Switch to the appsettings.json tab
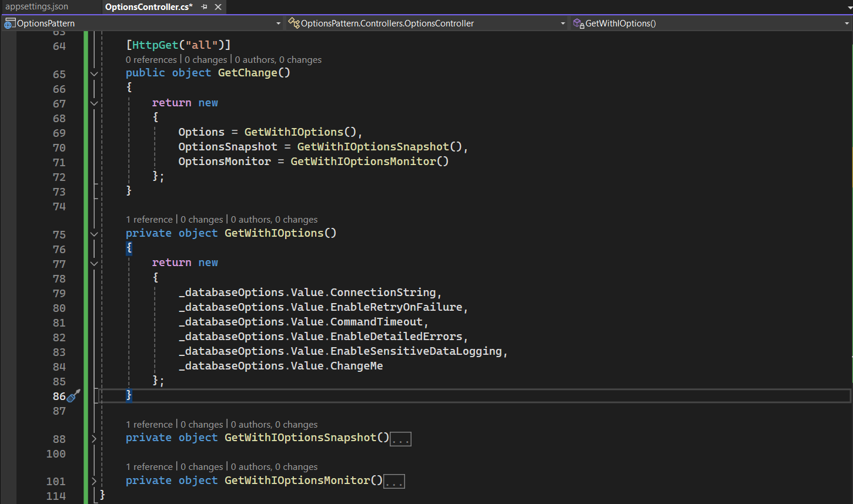Viewport: 853px width, 504px height. pyautogui.click(x=37, y=7)
